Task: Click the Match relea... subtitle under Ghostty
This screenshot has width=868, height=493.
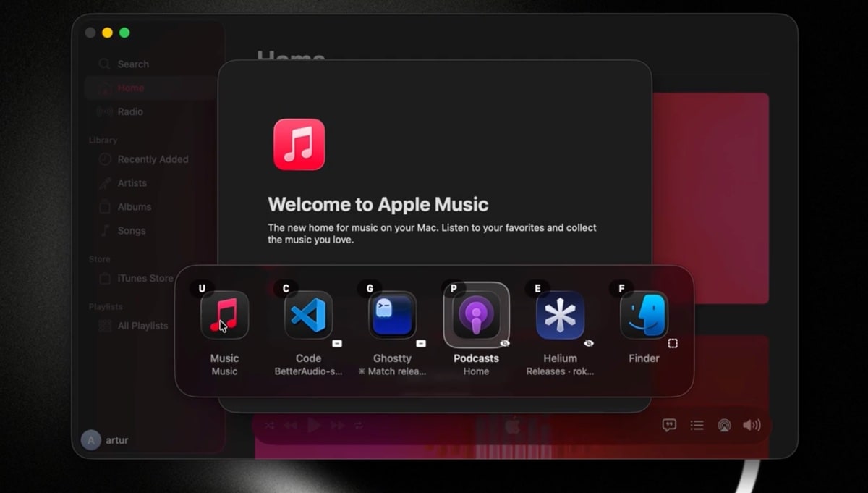Action: (x=392, y=371)
